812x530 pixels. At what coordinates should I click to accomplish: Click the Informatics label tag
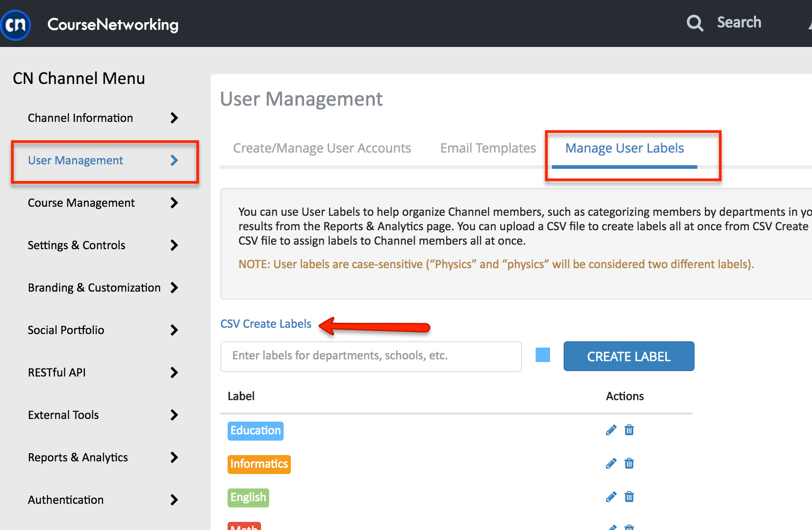259,464
